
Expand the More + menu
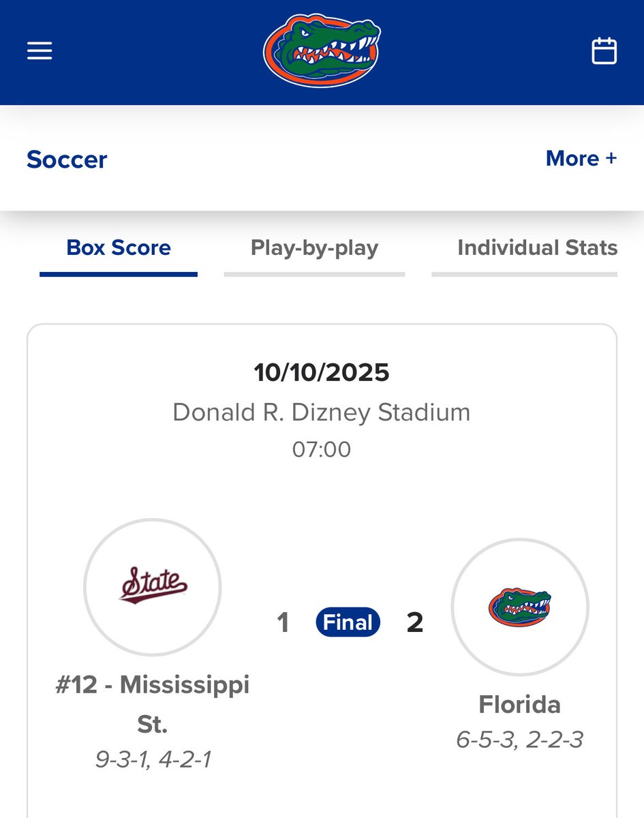coord(581,158)
